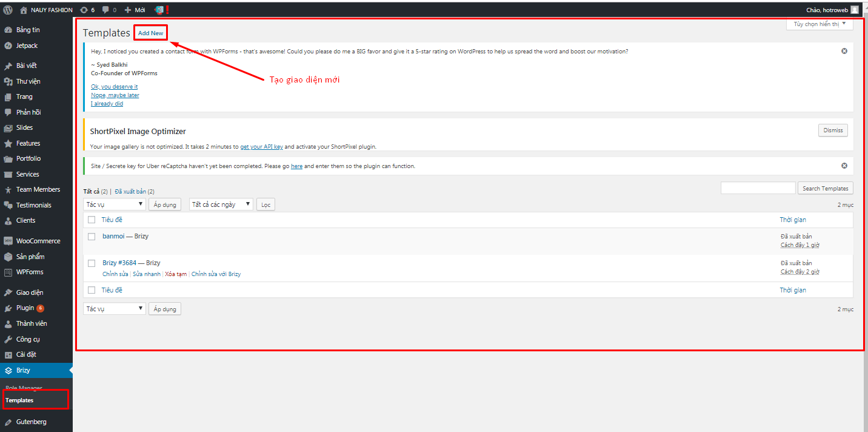Click Xóa tạm trash link
Viewport: 868px width, 432px height.
tap(176, 274)
